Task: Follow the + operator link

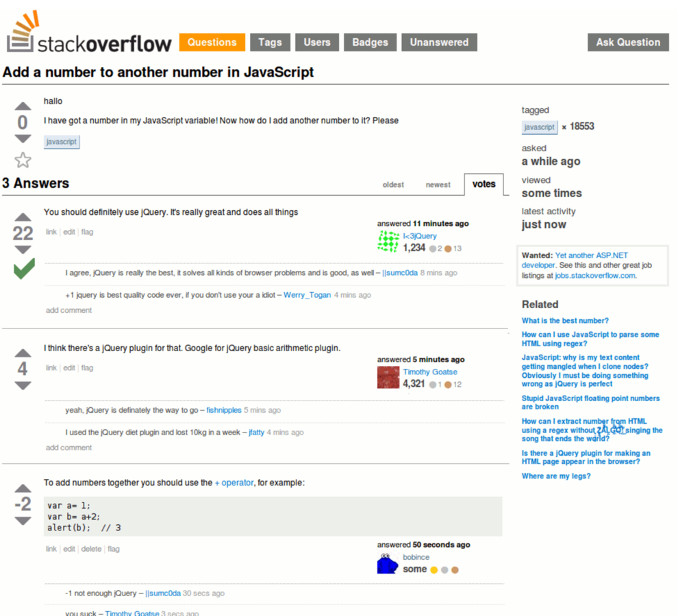Action: pos(234,483)
